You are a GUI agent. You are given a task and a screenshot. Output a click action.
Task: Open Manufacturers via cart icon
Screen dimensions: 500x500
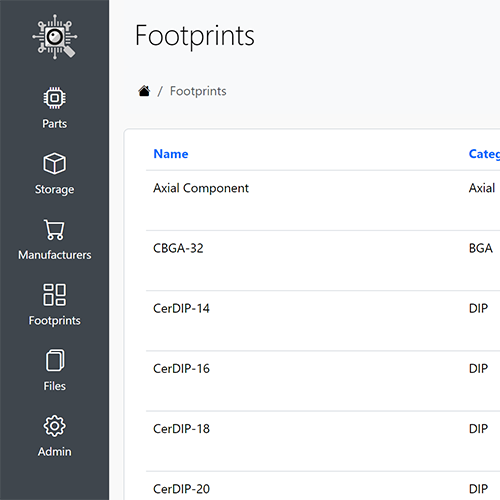pyautogui.click(x=55, y=229)
